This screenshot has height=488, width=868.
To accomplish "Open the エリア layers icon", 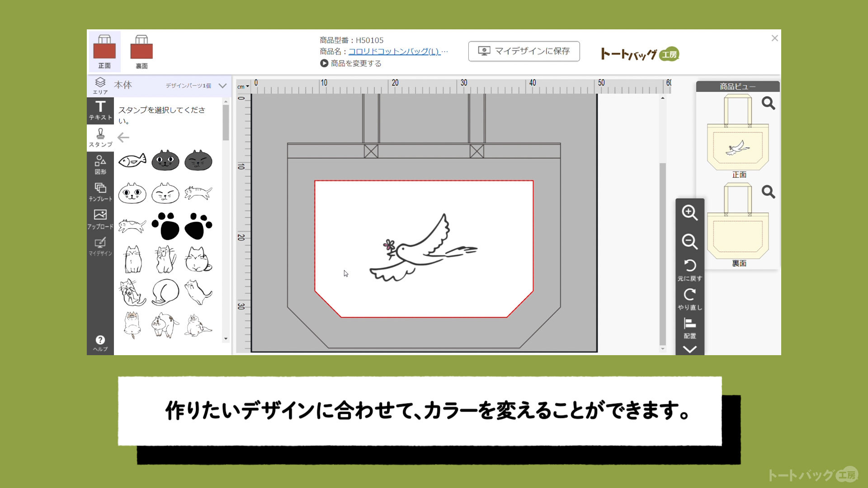I will pyautogui.click(x=100, y=85).
